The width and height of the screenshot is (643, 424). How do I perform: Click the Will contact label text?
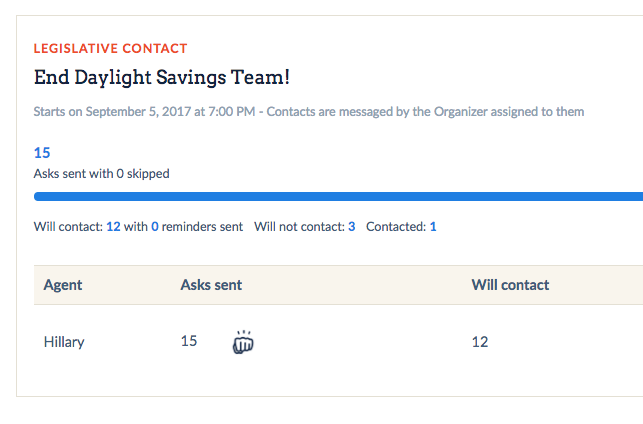(x=68, y=227)
